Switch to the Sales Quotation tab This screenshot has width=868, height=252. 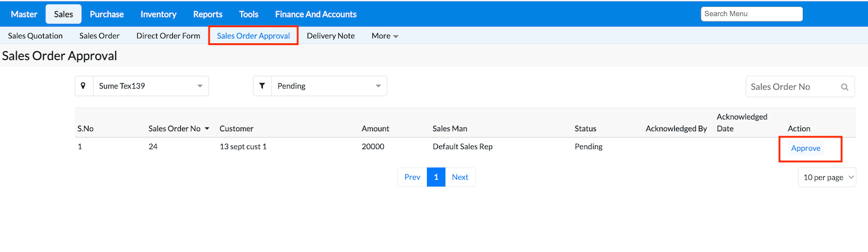point(35,36)
